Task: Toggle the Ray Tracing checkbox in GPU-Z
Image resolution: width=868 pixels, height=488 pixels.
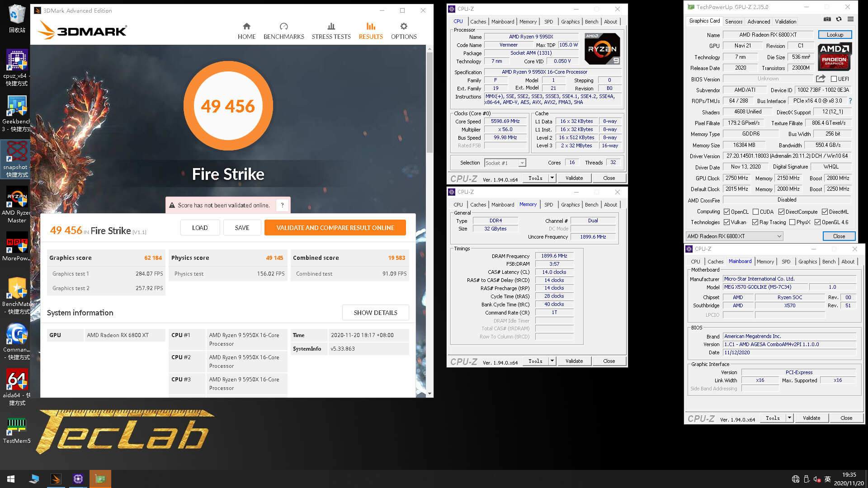Action: pos(756,222)
